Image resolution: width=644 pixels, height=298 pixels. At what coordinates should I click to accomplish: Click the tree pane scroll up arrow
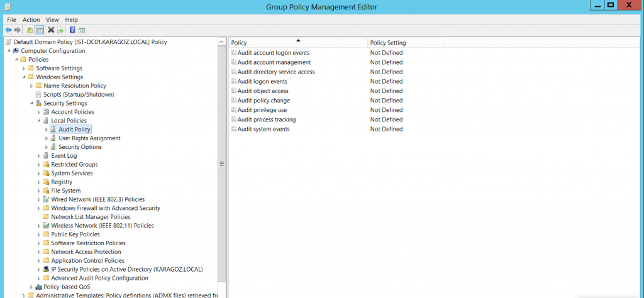(x=222, y=42)
